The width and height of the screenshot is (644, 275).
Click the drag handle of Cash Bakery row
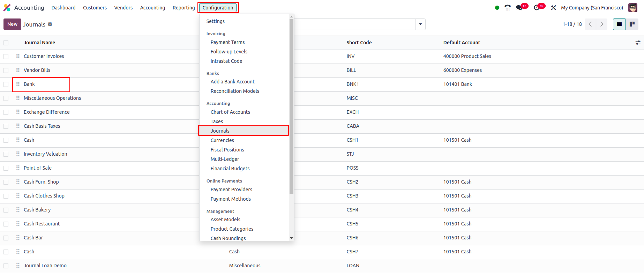[x=18, y=210]
